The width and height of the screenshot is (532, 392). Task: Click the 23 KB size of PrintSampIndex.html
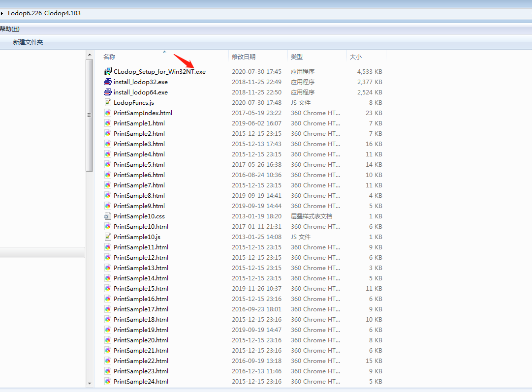374,113
